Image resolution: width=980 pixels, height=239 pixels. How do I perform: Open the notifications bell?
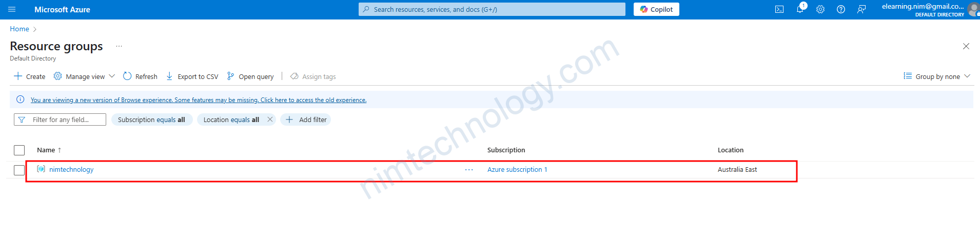[x=799, y=9]
